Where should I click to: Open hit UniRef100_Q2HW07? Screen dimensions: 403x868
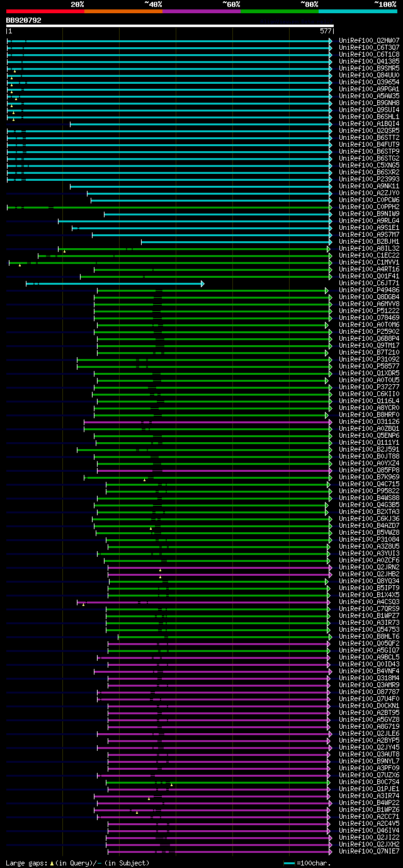pos(369,40)
